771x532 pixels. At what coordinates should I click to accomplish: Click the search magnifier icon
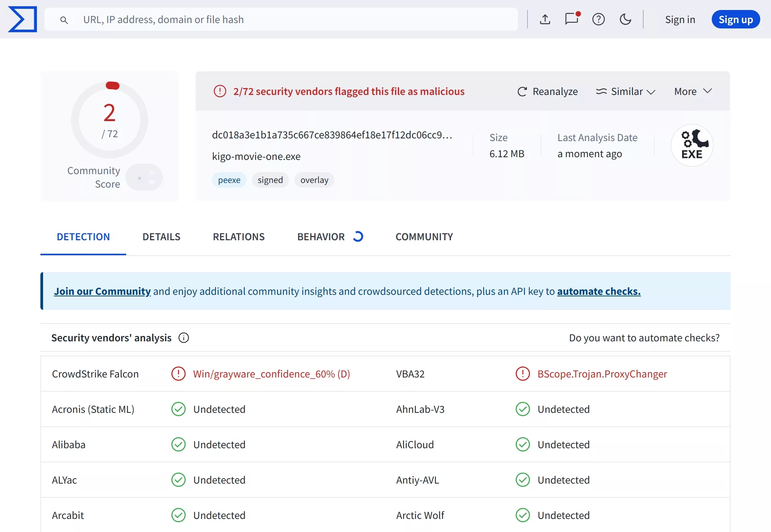(x=64, y=20)
